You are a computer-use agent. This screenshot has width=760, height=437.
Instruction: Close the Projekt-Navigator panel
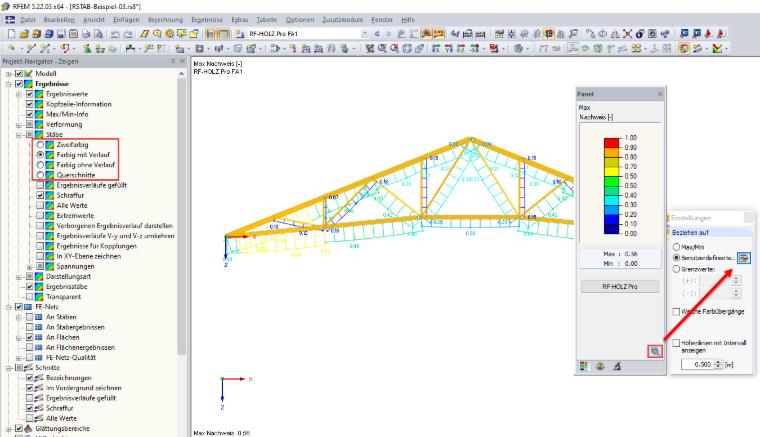click(182, 62)
